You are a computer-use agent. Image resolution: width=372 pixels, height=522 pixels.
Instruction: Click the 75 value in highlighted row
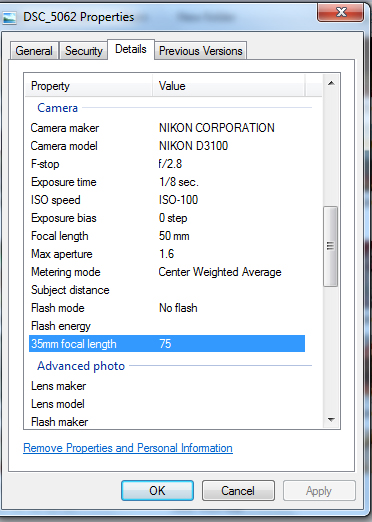point(165,344)
